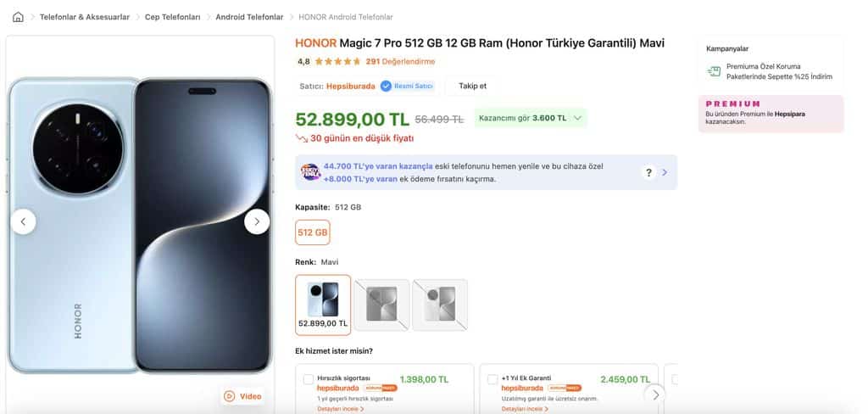Screen dimensions: 868x414
Task: Expand Detayları incele for Ek Garanti
Action: click(x=524, y=409)
